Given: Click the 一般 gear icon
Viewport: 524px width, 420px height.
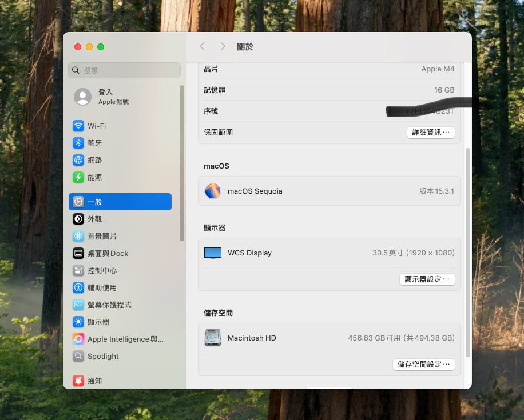Looking at the screenshot, I should tap(78, 202).
